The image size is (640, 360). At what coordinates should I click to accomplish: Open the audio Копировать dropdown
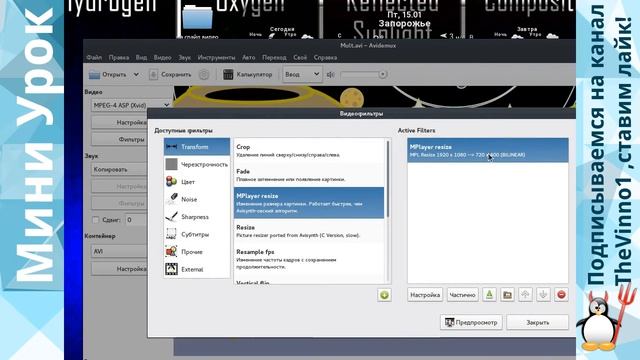(119, 169)
